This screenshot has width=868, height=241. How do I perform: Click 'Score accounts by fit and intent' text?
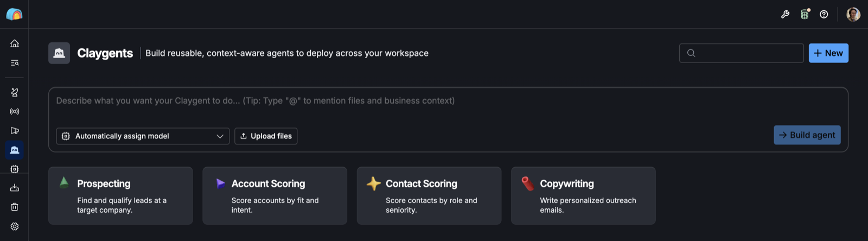(x=275, y=205)
